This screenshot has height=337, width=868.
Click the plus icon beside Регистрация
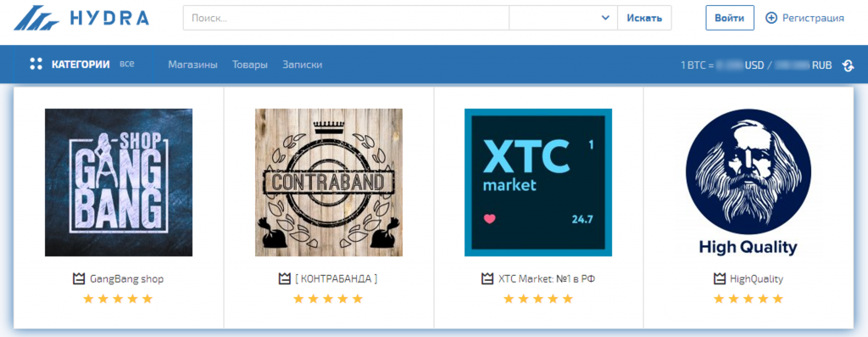(x=771, y=18)
